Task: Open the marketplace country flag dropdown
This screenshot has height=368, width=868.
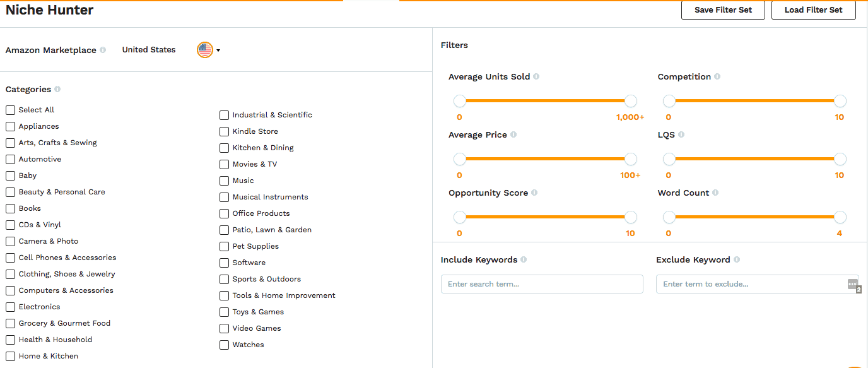Action: 205,50
